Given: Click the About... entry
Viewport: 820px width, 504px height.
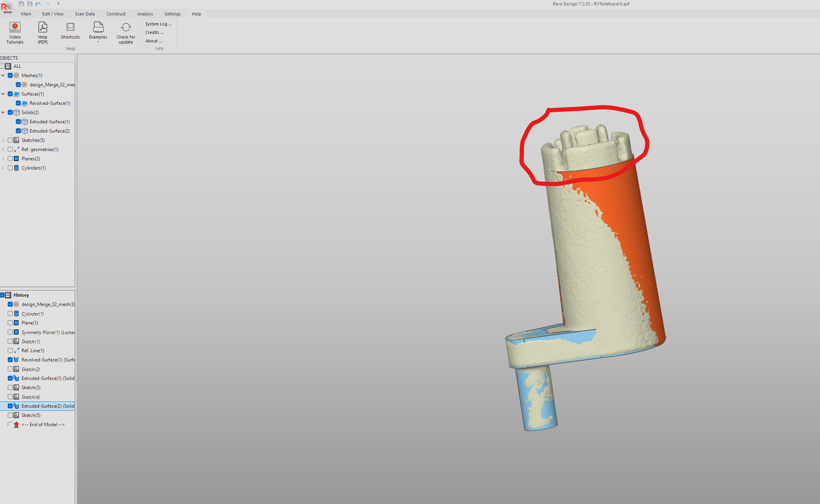Looking at the screenshot, I should click(153, 41).
